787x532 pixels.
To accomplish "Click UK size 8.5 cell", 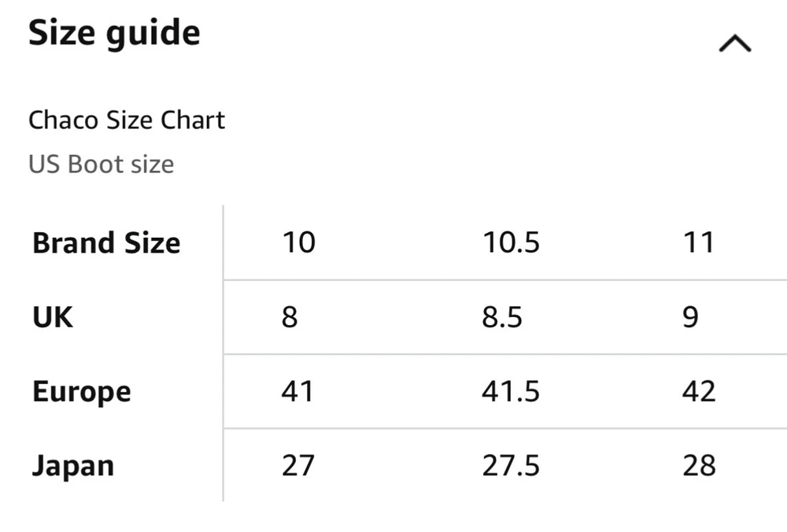I will point(502,317).
